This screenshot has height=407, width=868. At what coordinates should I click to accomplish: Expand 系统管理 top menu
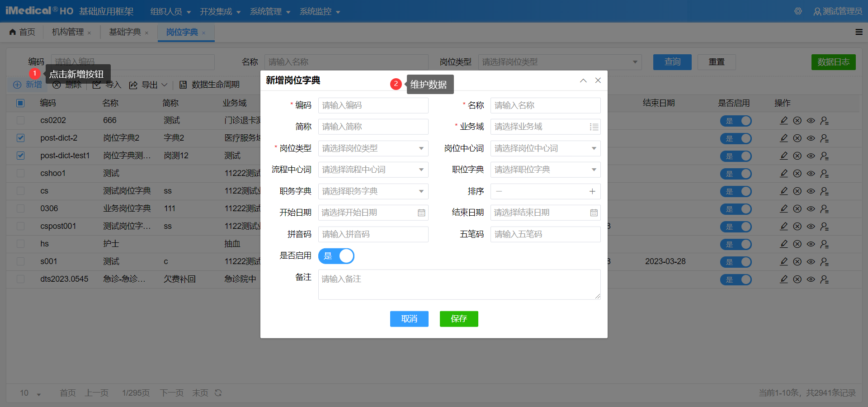[x=270, y=11]
